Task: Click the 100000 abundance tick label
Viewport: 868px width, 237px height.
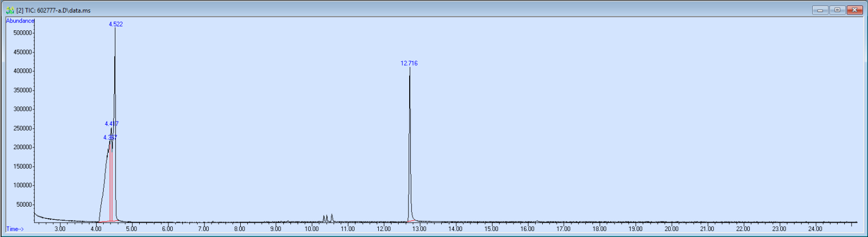Action: tap(23, 186)
